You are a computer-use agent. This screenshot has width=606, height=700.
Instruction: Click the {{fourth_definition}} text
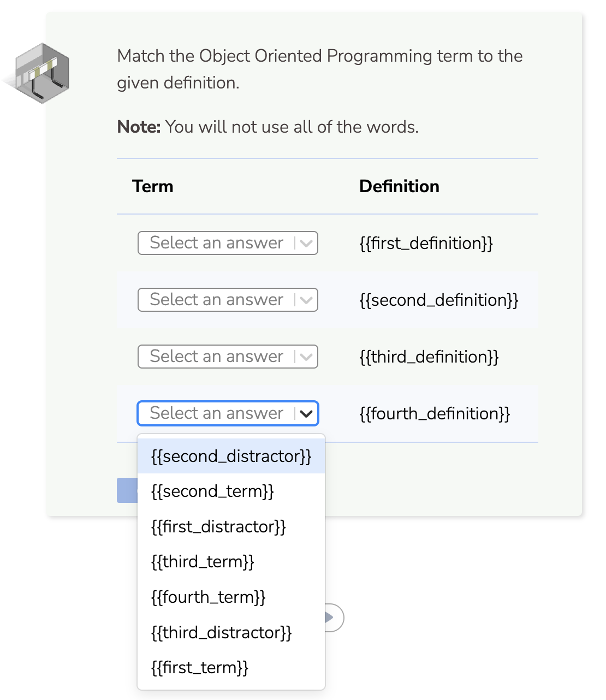[435, 413]
